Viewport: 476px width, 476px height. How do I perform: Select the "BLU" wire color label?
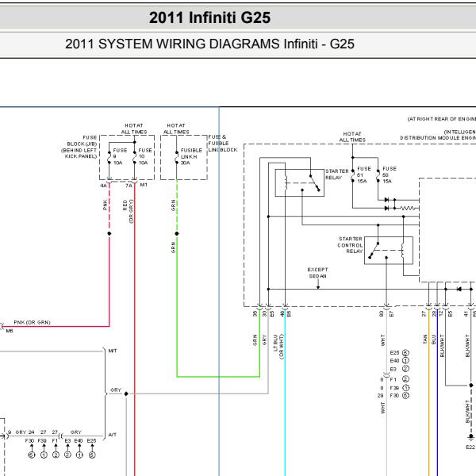[x=433, y=340]
